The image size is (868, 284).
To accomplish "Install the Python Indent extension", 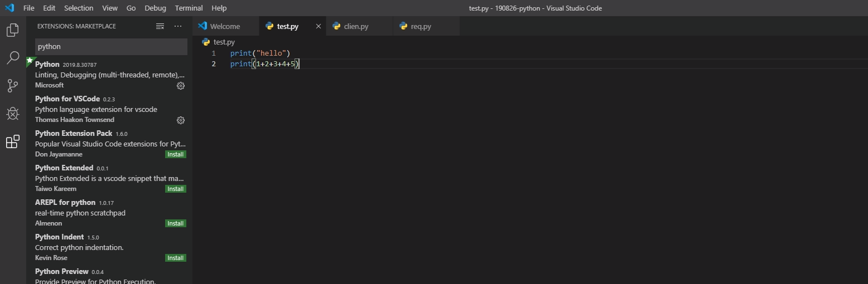I will [x=176, y=258].
